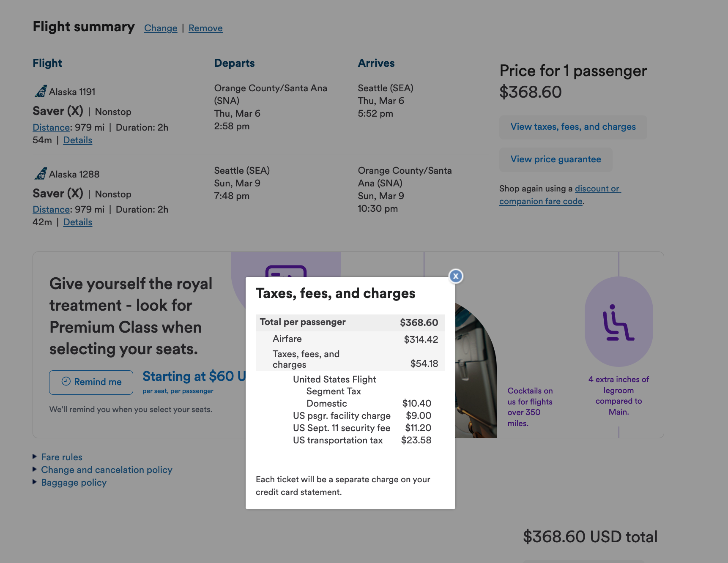The width and height of the screenshot is (728, 563).
Task: Expand the Fare rules section
Action: point(61,457)
